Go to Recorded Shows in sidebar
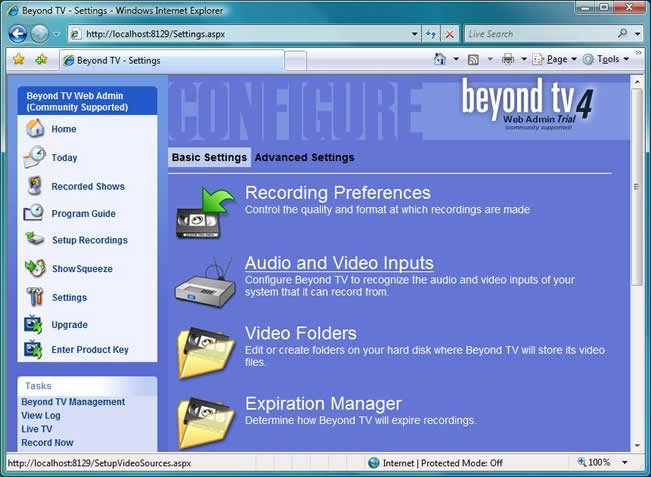651x477 pixels. click(x=88, y=186)
